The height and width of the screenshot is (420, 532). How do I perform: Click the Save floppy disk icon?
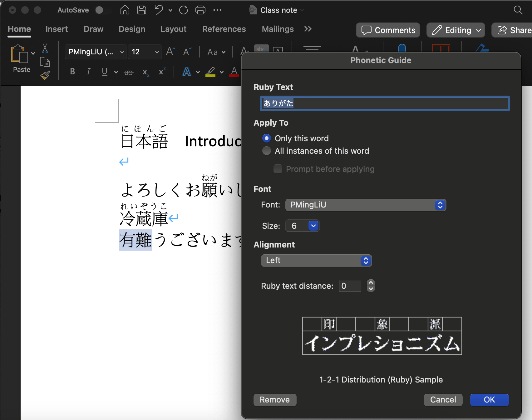coord(142,10)
